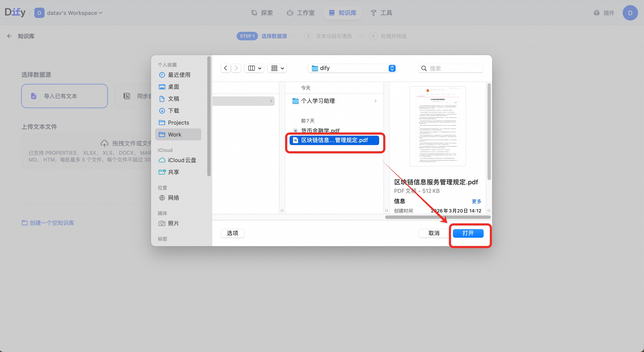
Task: Expand the 个人学习助理 folder
Action: click(318, 101)
